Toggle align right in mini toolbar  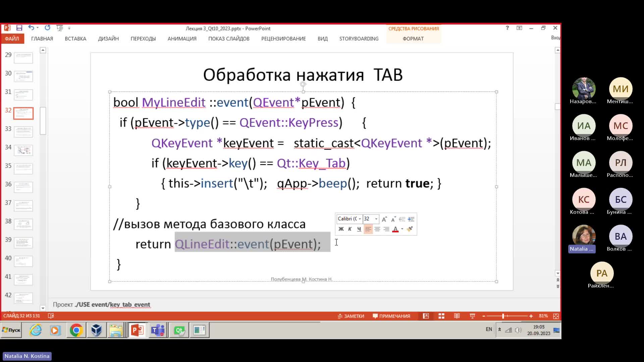coord(386,229)
